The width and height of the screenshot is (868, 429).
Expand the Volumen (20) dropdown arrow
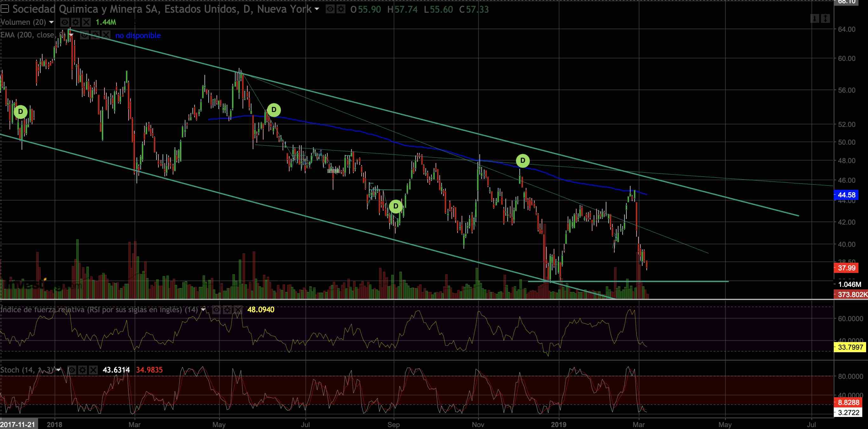pyautogui.click(x=51, y=22)
